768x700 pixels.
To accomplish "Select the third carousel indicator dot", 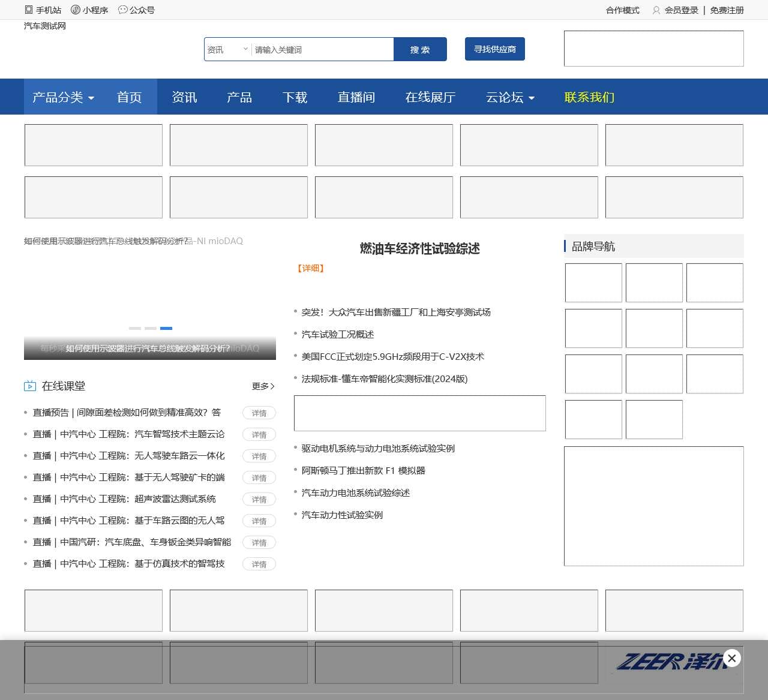I will point(166,328).
